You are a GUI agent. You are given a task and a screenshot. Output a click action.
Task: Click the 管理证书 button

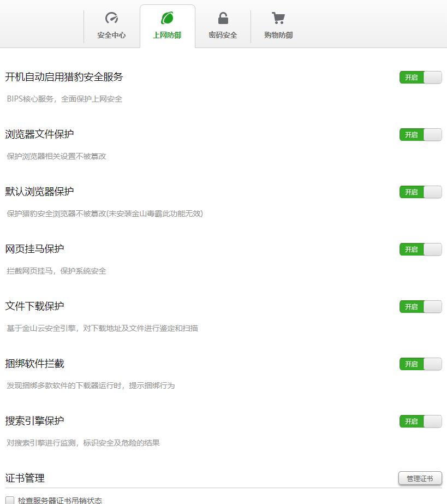pos(420,478)
